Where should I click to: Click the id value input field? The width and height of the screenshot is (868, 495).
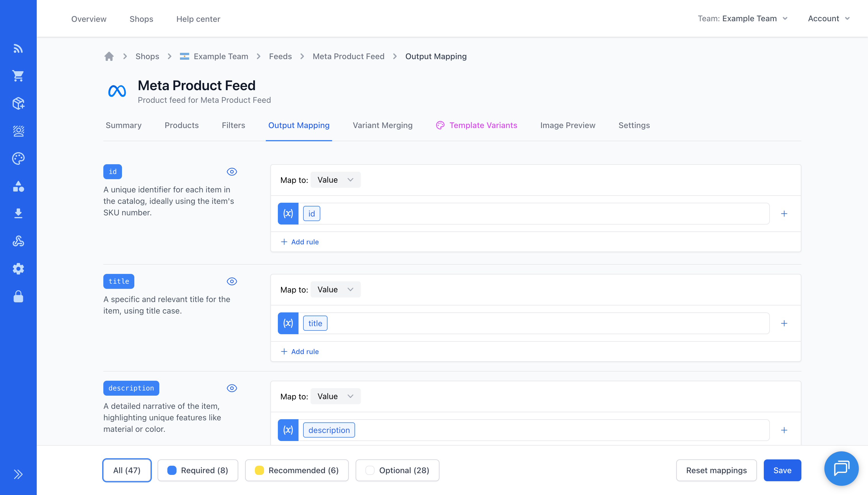pyautogui.click(x=534, y=214)
